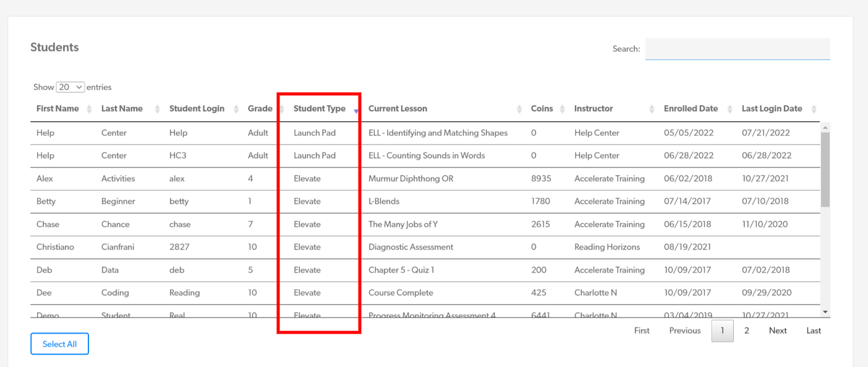Click last name "Cianfrani"

point(118,247)
